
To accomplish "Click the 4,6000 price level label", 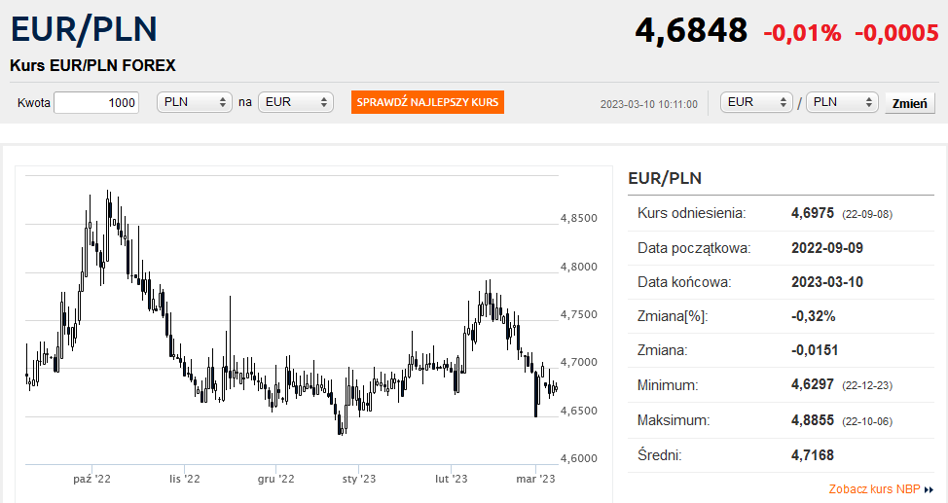I will point(579,458).
